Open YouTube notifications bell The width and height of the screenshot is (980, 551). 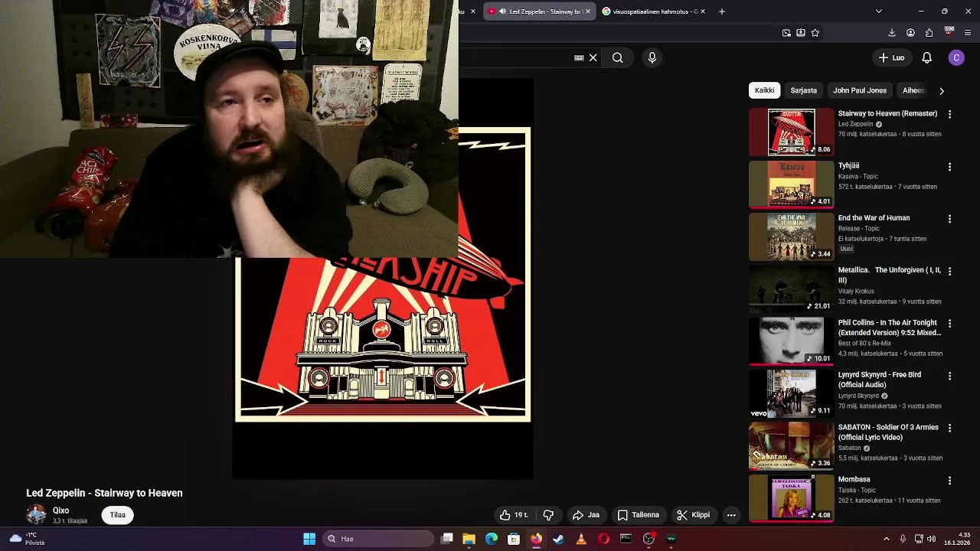926,57
